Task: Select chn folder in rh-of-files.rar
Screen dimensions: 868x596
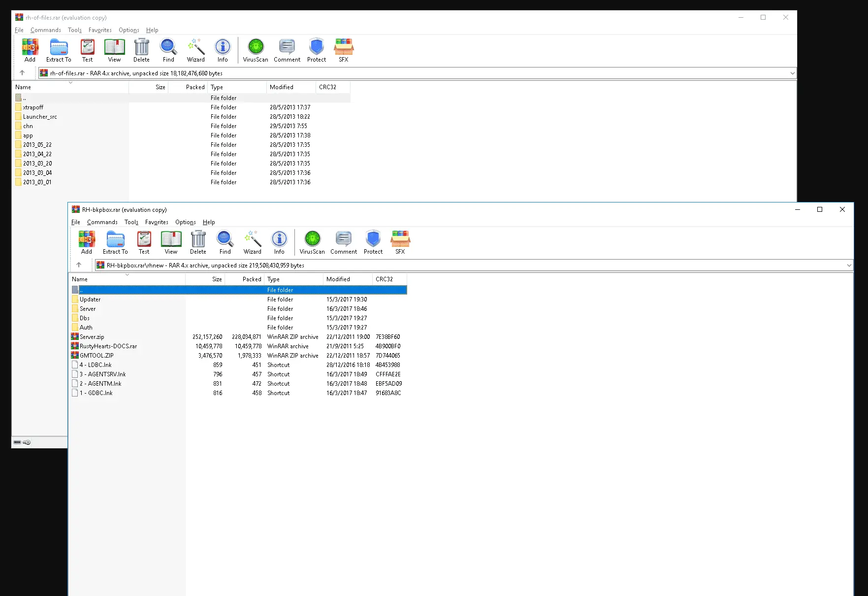Action: point(182,126)
